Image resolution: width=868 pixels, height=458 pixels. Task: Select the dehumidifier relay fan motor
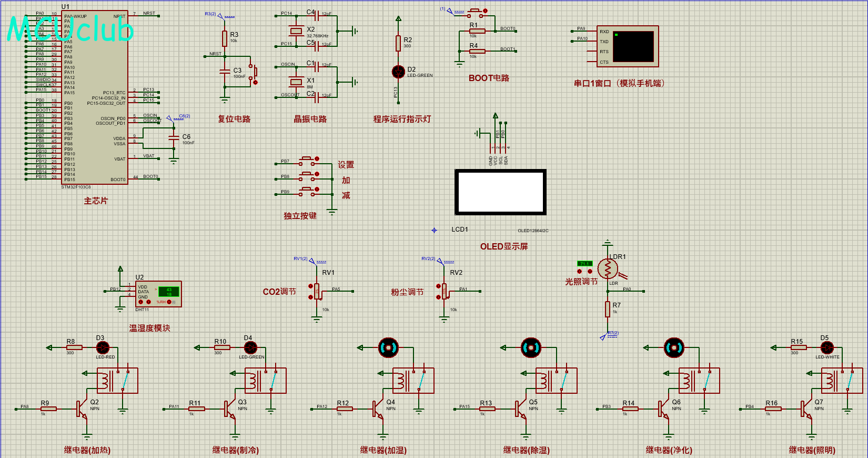[x=531, y=347]
